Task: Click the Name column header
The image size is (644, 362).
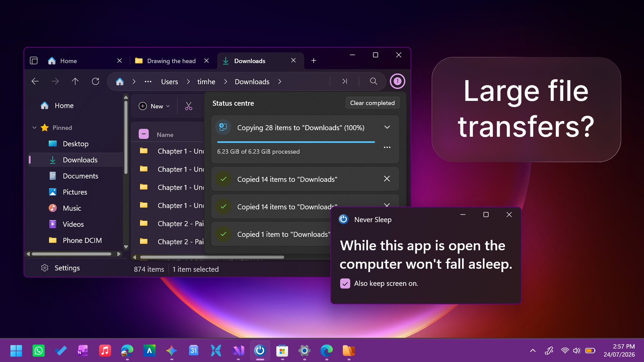Action: pos(165,134)
